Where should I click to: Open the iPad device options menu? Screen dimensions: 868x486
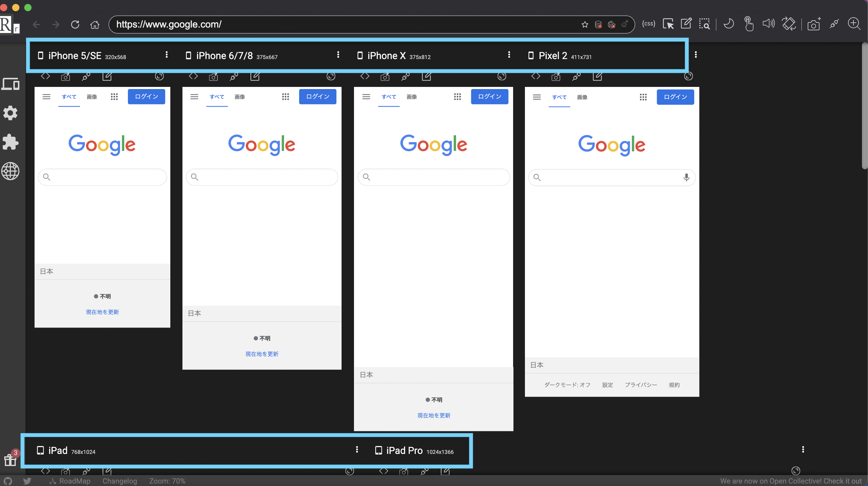[357, 449]
